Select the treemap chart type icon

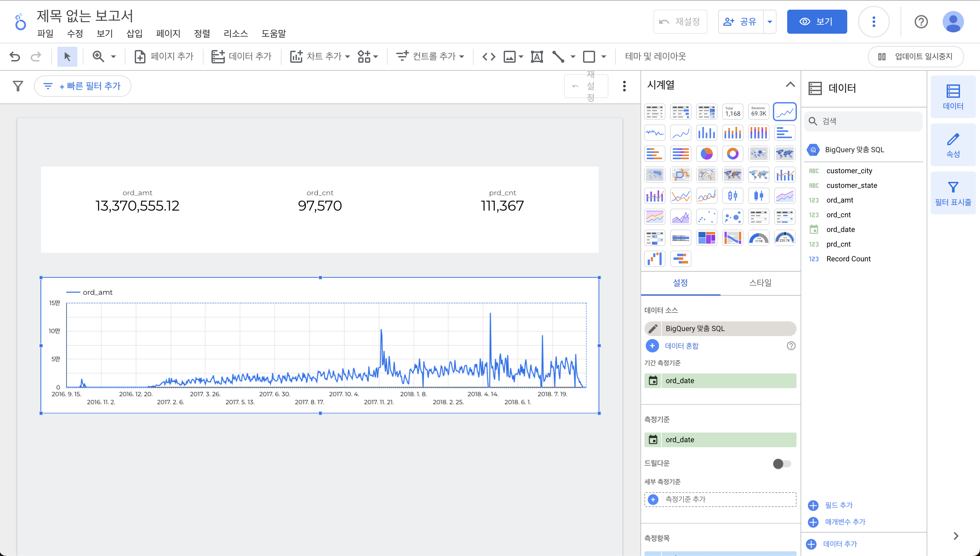[x=706, y=238]
